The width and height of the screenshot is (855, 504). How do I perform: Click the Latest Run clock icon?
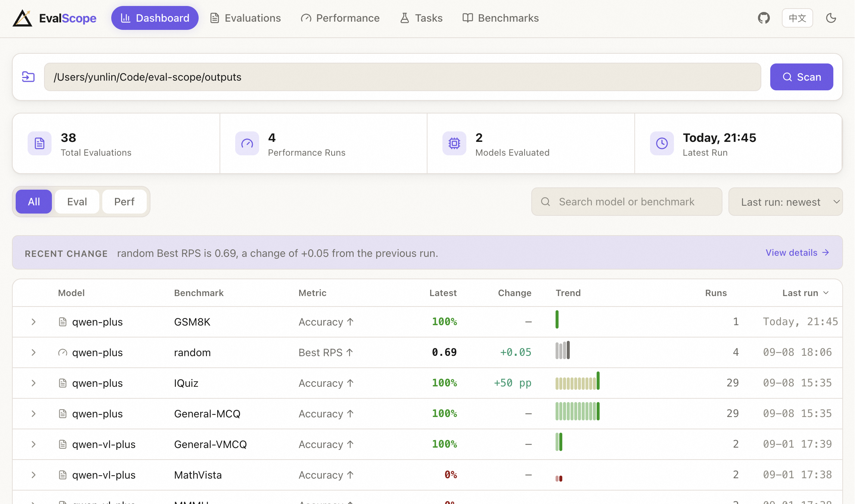pyautogui.click(x=662, y=143)
